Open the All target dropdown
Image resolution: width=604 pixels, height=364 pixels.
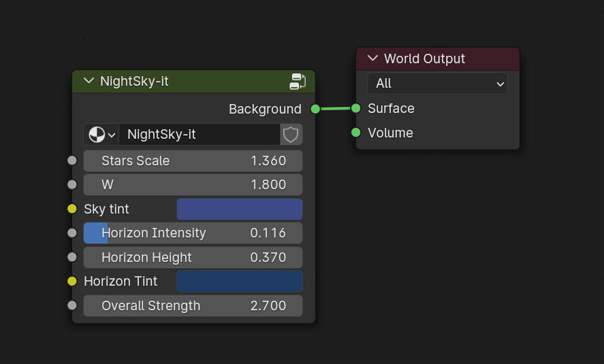pos(437,84)
